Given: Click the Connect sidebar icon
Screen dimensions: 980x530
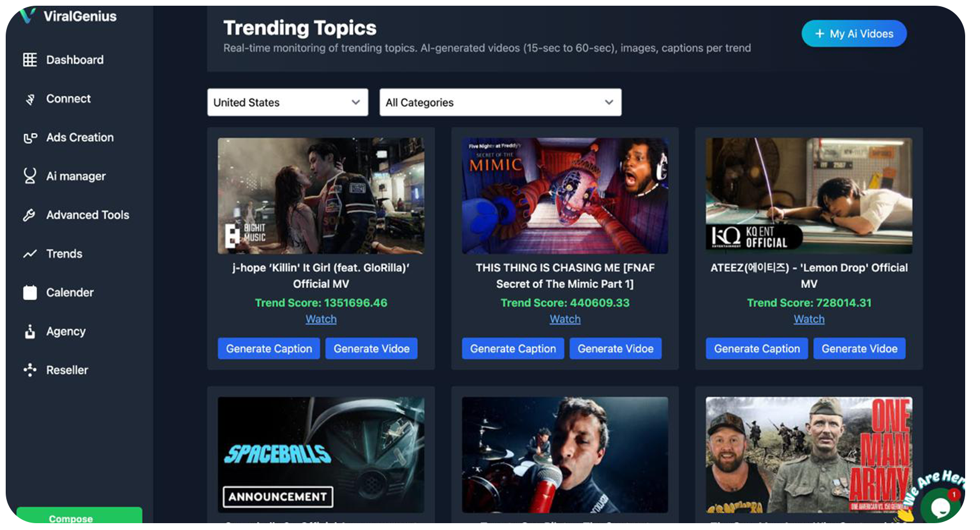Looking at the screenshot, I should pyautogui.click(x=30, y=99).
